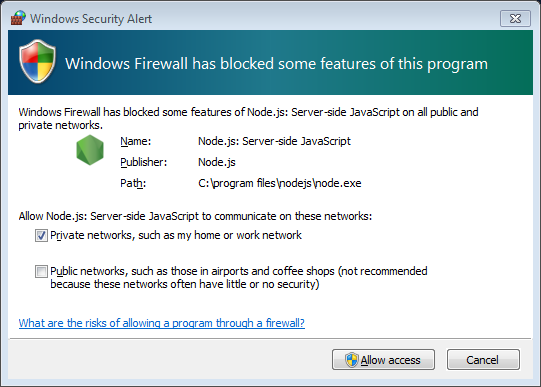Click the Windows Security Alert title text
This screenshot has width=541, height=387.
click(91, 19)
